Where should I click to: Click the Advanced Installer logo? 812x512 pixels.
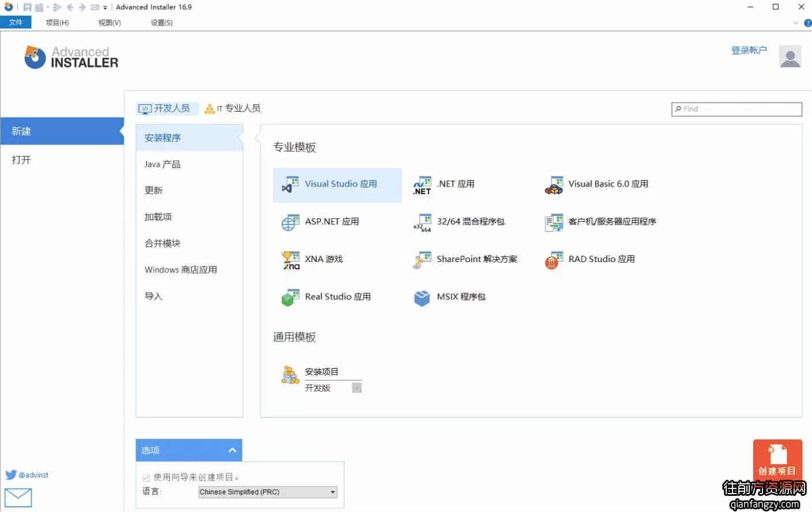pos(71,57)
